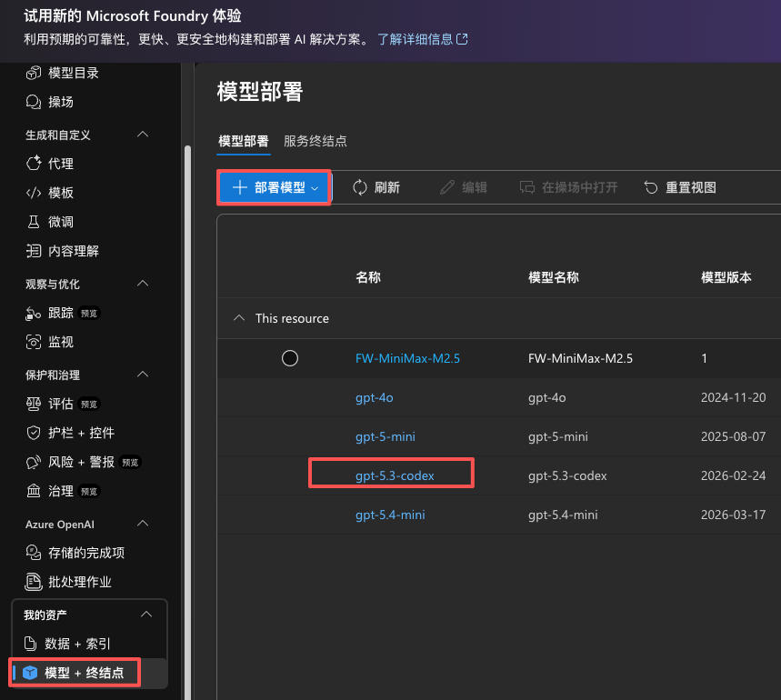Open the 评估 evaluation scales icon
The height and width of the screenshot is (700, 781).
point(34,404)
